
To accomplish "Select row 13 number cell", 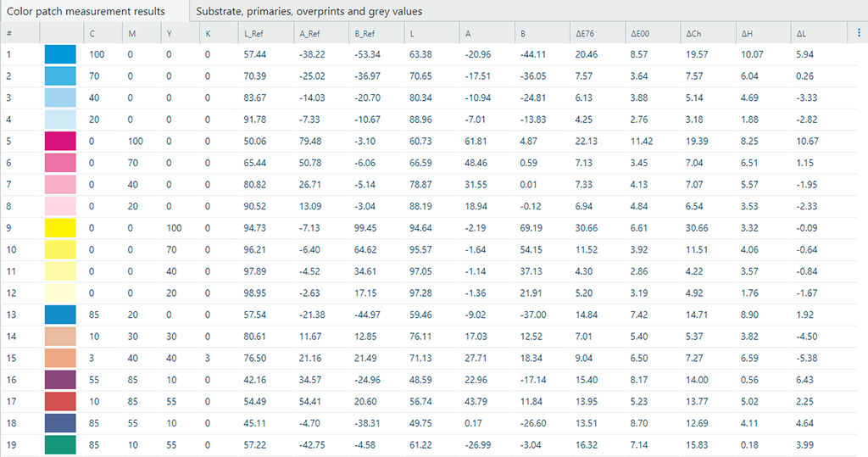I will [x=12, y=315].
